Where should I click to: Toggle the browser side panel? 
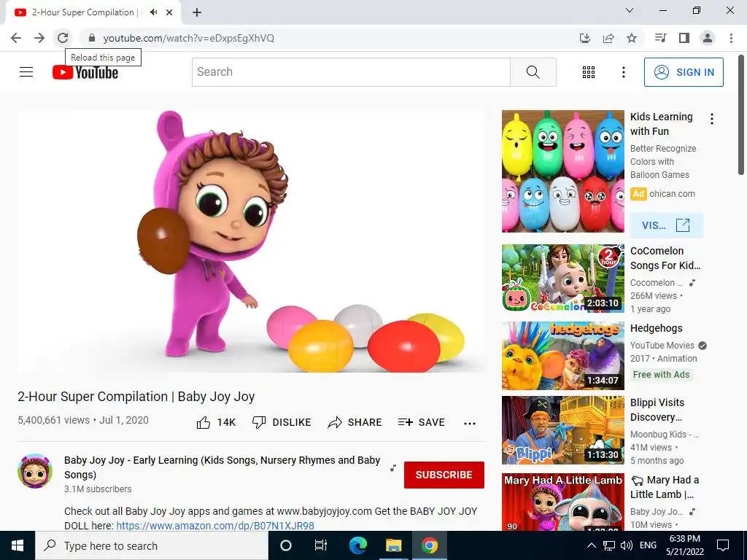pyautogui.click(x=684, y=38)
